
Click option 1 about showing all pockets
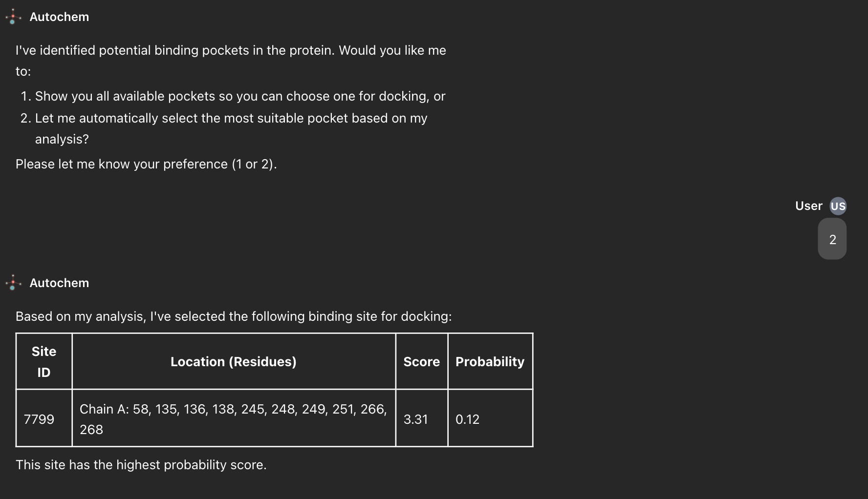tap(233, 96)
